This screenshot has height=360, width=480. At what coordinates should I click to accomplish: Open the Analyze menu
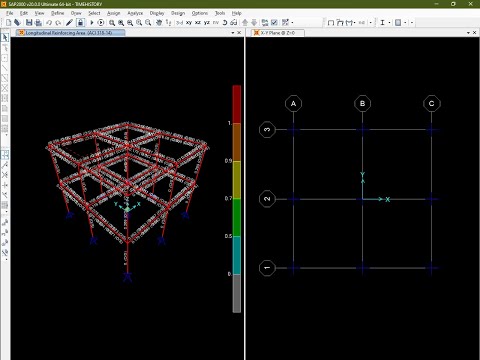135,13
